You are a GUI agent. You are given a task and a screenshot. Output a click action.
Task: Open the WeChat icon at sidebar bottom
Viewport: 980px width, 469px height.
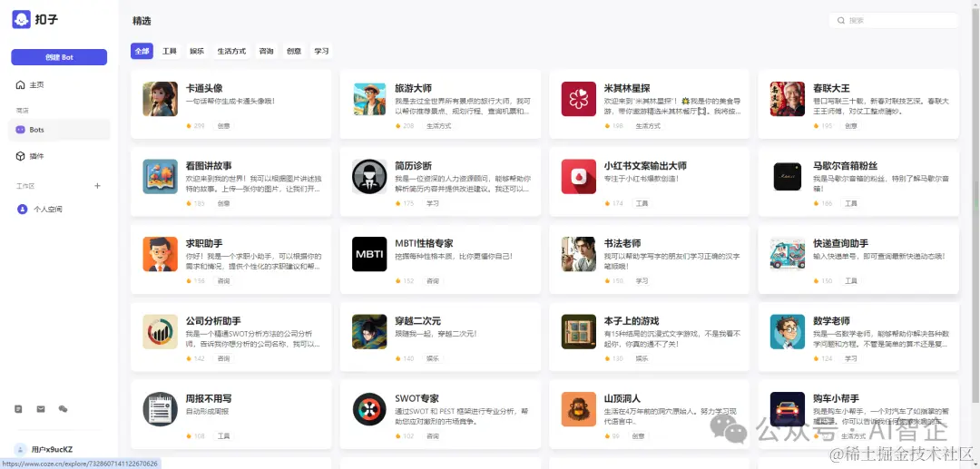pyautogui.click(x=63, y=409)
